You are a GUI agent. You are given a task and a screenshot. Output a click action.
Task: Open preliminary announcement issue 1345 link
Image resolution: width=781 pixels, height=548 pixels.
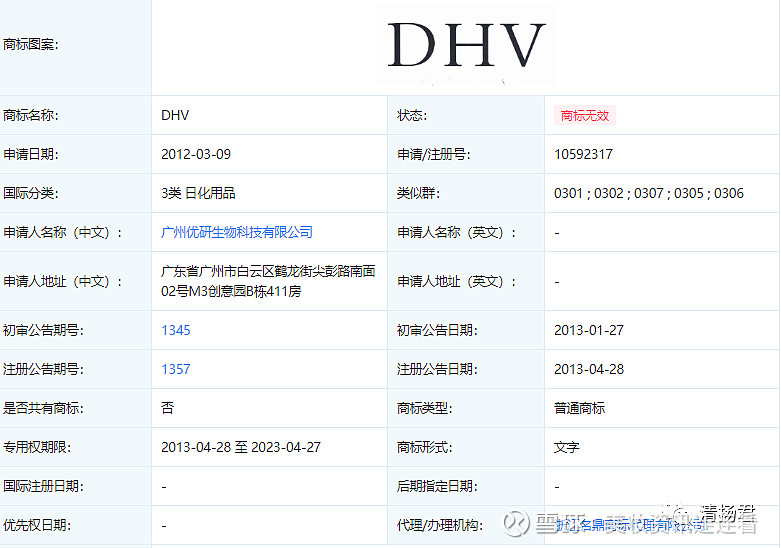click(x=176, y=330)
